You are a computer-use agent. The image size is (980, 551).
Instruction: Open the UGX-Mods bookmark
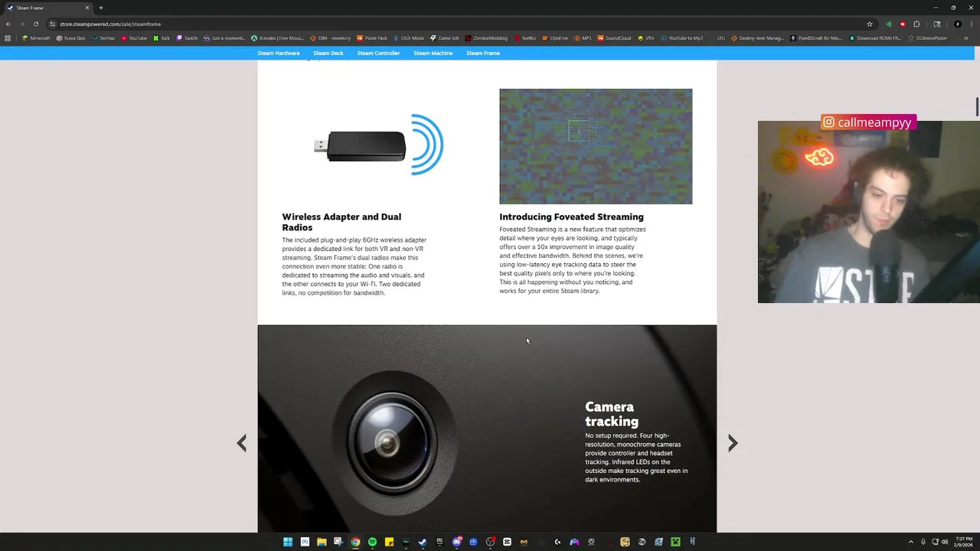click(x=408, y=38)
